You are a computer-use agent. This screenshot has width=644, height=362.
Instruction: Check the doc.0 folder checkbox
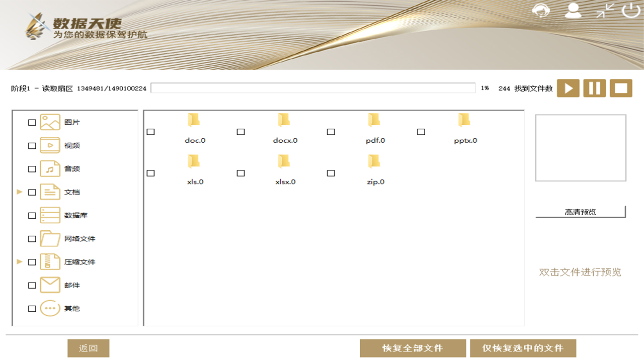click(x=150, y=132)
